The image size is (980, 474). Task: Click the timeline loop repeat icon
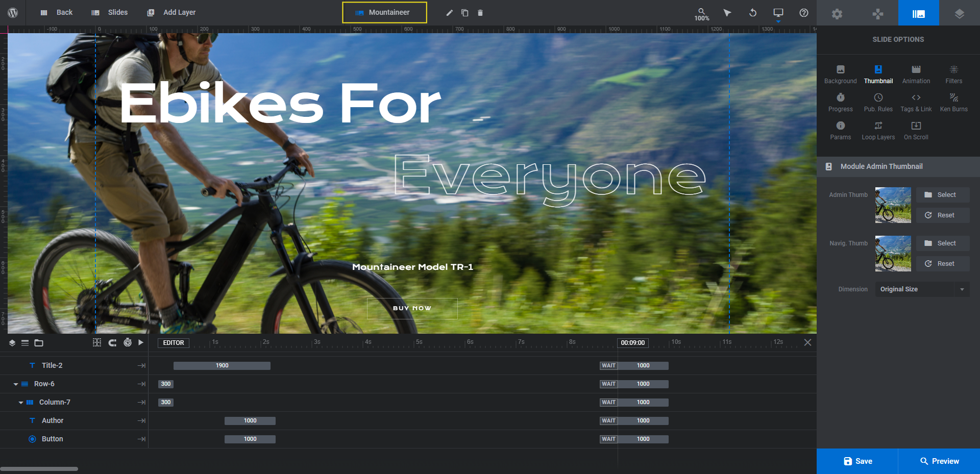coord(112,343)
